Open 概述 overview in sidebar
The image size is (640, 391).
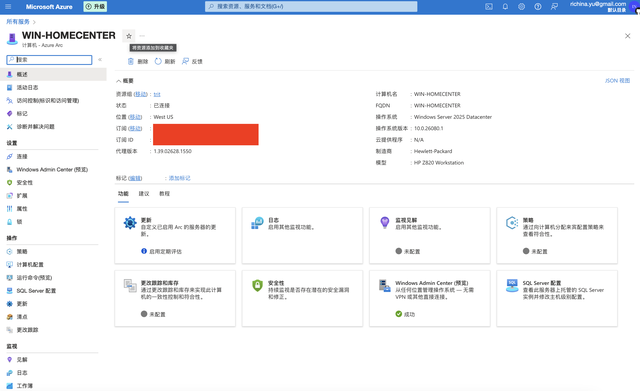tap(53, 74)
